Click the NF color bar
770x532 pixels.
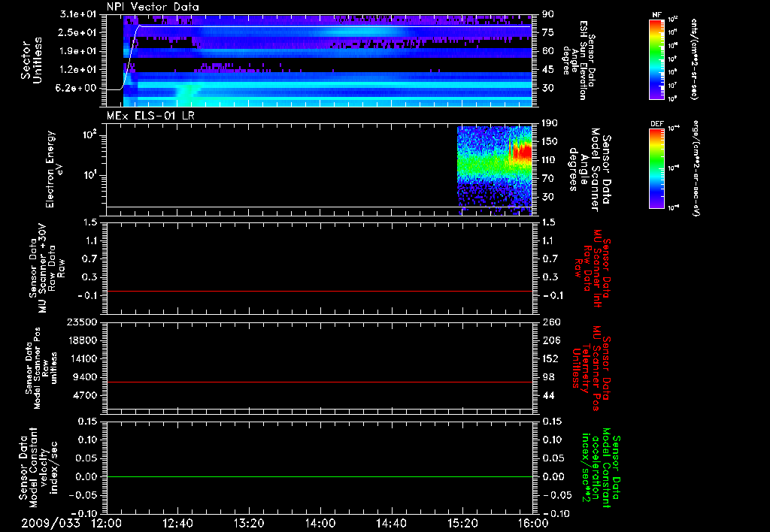coord(656,59)
